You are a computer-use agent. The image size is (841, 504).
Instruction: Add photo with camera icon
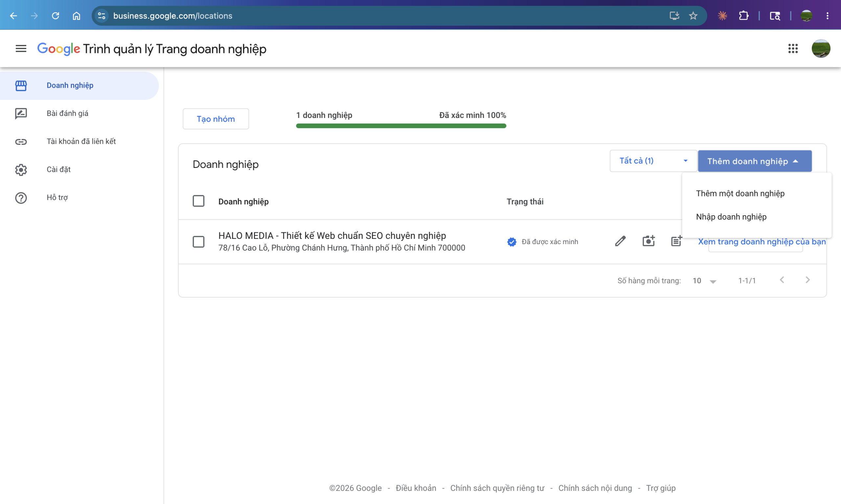click(648, 241)
